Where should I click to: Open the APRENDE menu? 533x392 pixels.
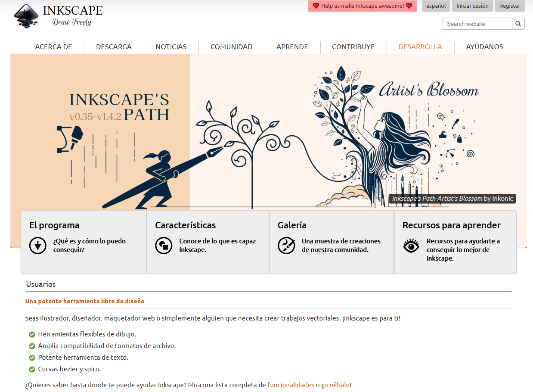tap(292, 47)
